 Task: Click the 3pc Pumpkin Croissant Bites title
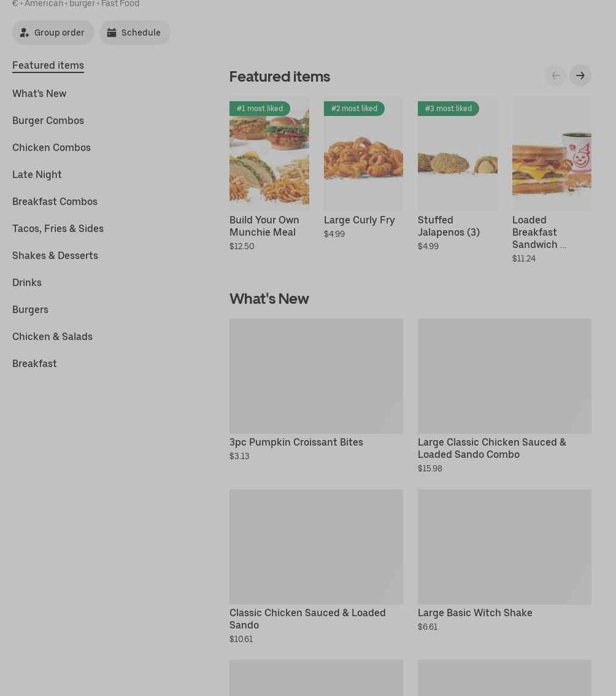[296, 442]
